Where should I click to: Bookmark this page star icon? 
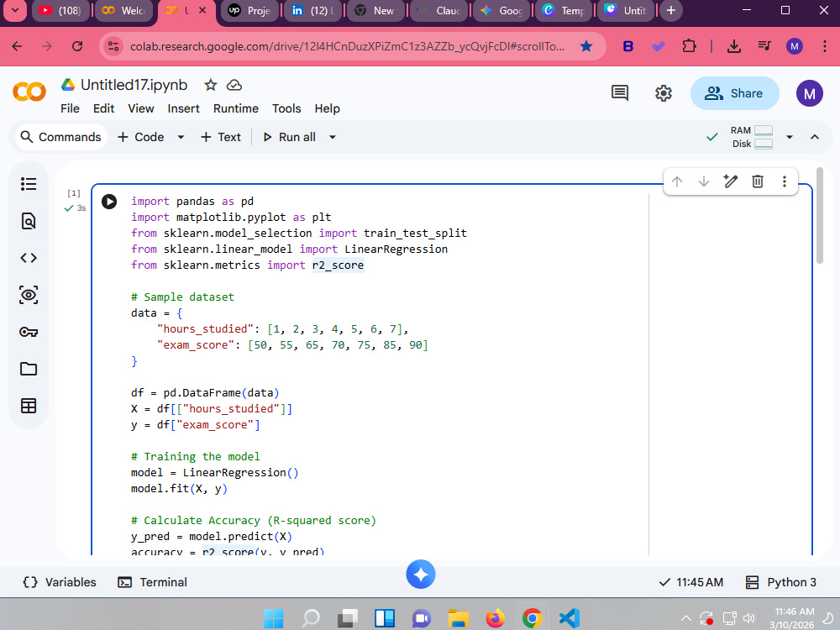pyautogui.click(x=586, y=46)
